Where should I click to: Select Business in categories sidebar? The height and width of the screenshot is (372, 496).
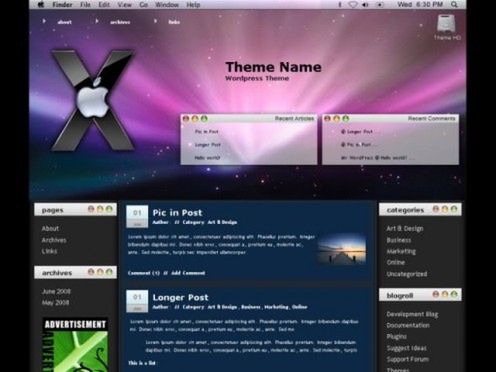pos(399,240)
